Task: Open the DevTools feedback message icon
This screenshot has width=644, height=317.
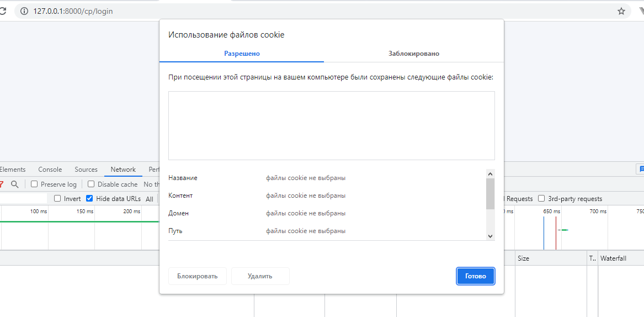Action: click(x=640, y=169)
